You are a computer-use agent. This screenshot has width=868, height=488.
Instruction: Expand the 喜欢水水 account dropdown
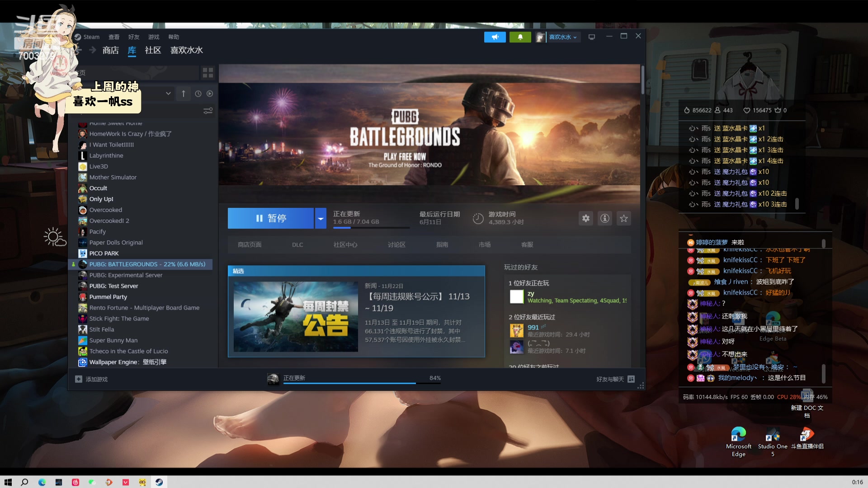(x=562, y=37)
